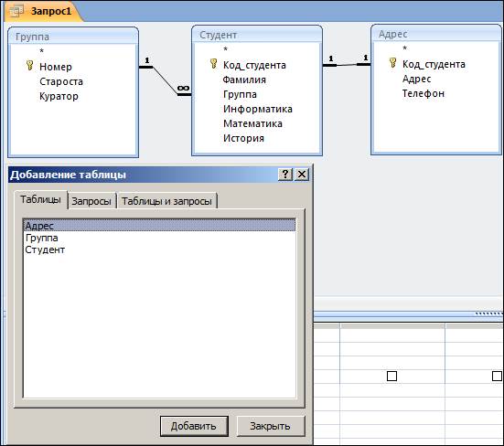Screen dimensions: 504x446
Task: Select the Телефон field
Action: click(x=424, y=93)
